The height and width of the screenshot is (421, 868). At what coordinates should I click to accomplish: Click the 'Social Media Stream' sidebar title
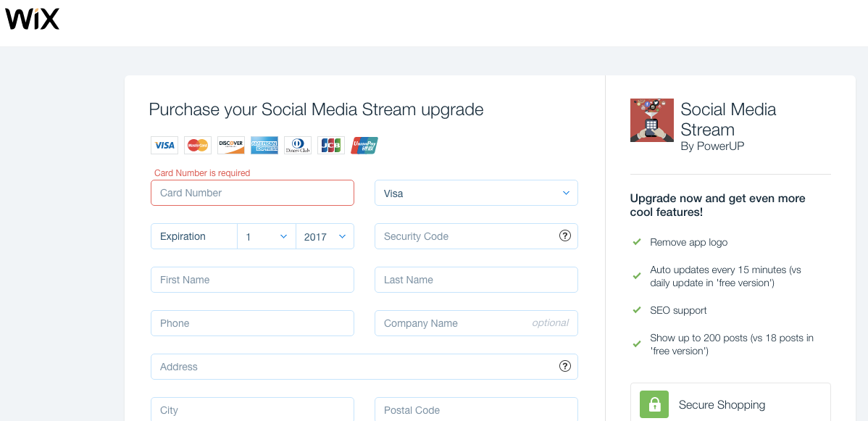click(x=728, y=119)
